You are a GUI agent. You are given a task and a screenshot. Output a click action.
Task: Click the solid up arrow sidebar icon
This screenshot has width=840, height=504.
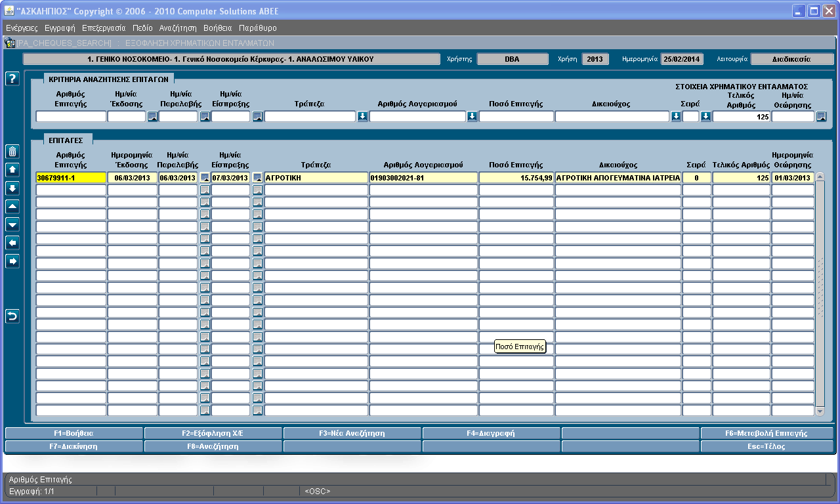12,170
